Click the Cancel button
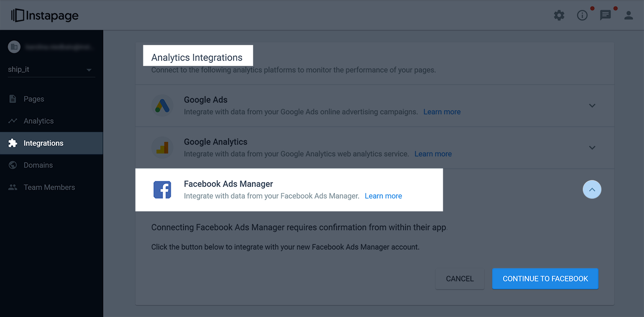This screenshot has width=644, height=317. 460,279
